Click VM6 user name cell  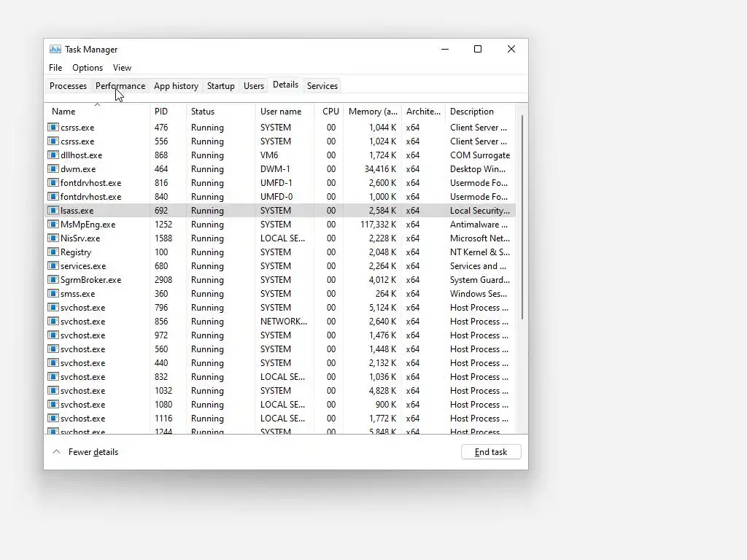(x=268, y=155)
